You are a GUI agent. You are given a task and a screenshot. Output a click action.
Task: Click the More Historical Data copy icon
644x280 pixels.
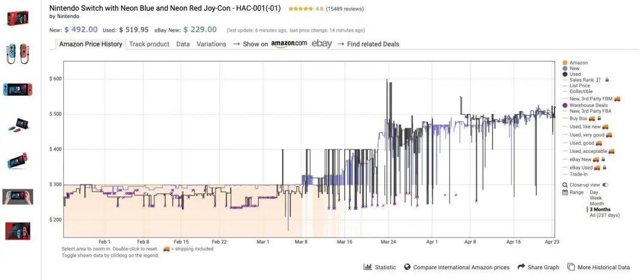[571, 267]
